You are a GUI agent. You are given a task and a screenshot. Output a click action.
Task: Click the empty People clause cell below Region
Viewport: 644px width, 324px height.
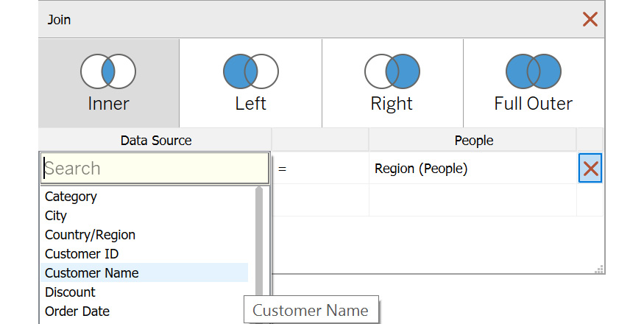(x=473, y=200)
